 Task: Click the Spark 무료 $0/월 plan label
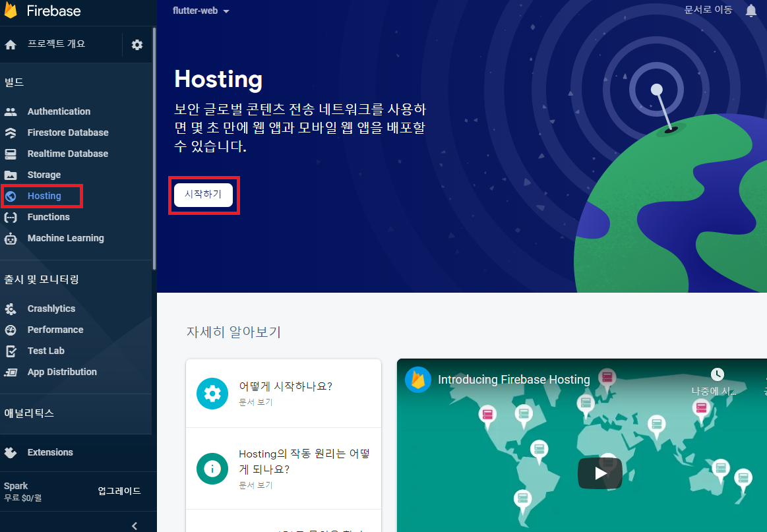click(22, 492)
